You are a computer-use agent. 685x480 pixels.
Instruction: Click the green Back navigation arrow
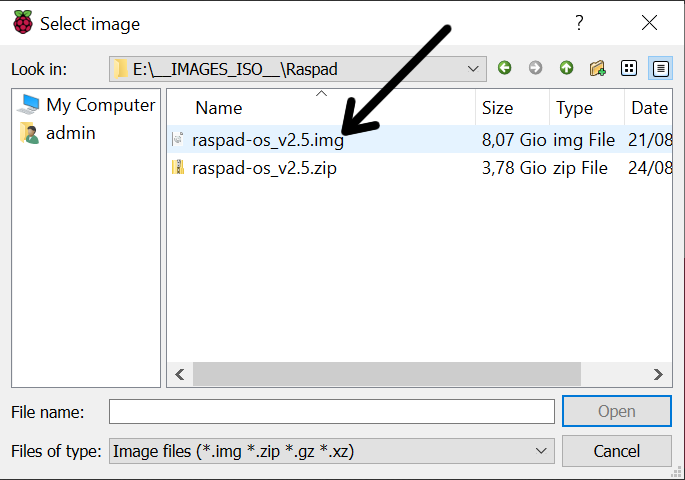(x=505, y=68)
